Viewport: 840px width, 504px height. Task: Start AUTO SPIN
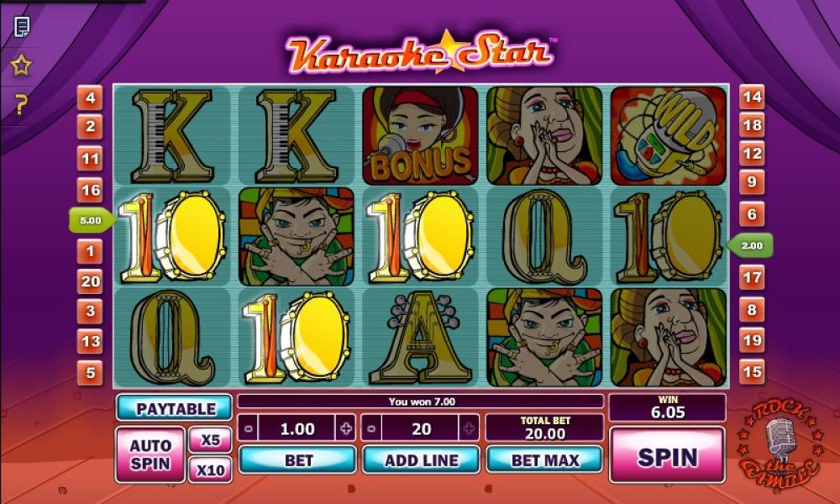(x=150, y=454)
